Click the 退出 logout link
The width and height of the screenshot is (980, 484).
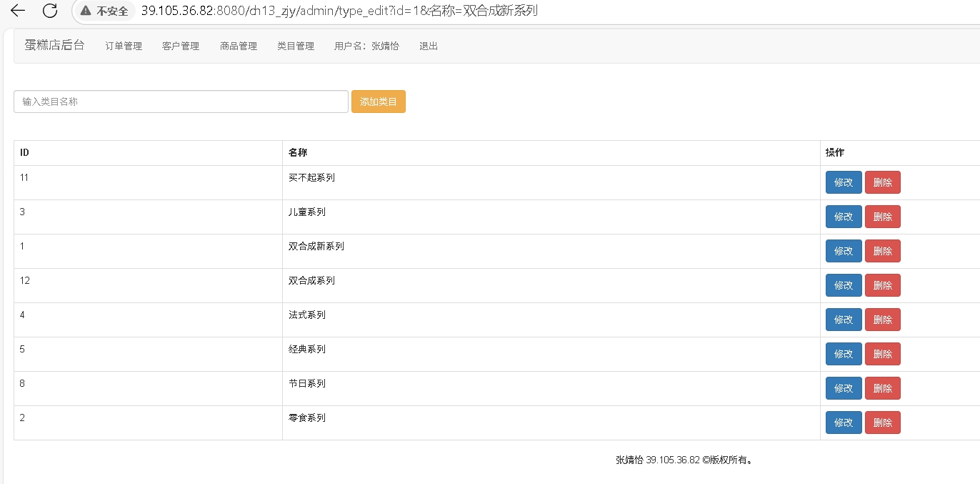pyautogui.click(x=429, y=46)
